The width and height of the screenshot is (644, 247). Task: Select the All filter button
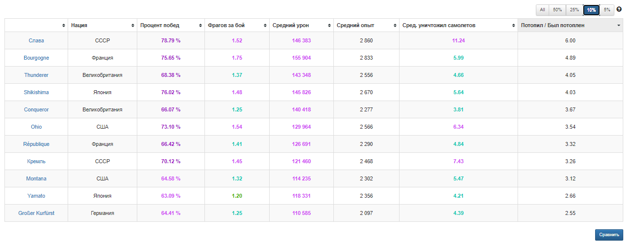tap(542, 10)
